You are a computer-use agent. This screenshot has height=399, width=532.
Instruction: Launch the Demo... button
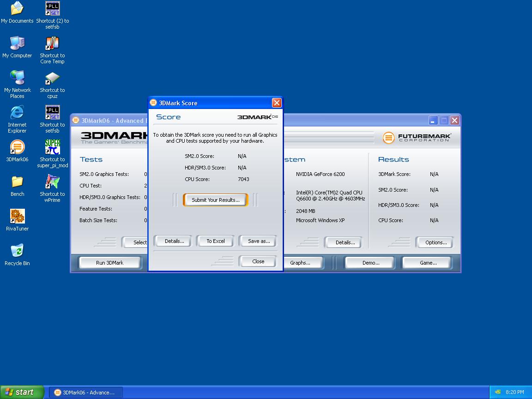coord(371,263)
